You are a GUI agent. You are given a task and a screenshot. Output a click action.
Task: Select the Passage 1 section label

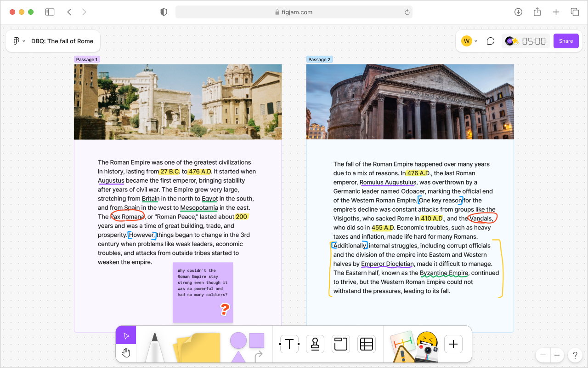(x=87, y=59)
